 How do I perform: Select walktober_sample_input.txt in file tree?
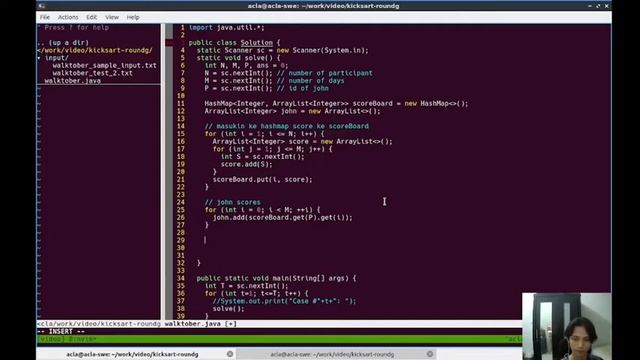click(104, 65)
